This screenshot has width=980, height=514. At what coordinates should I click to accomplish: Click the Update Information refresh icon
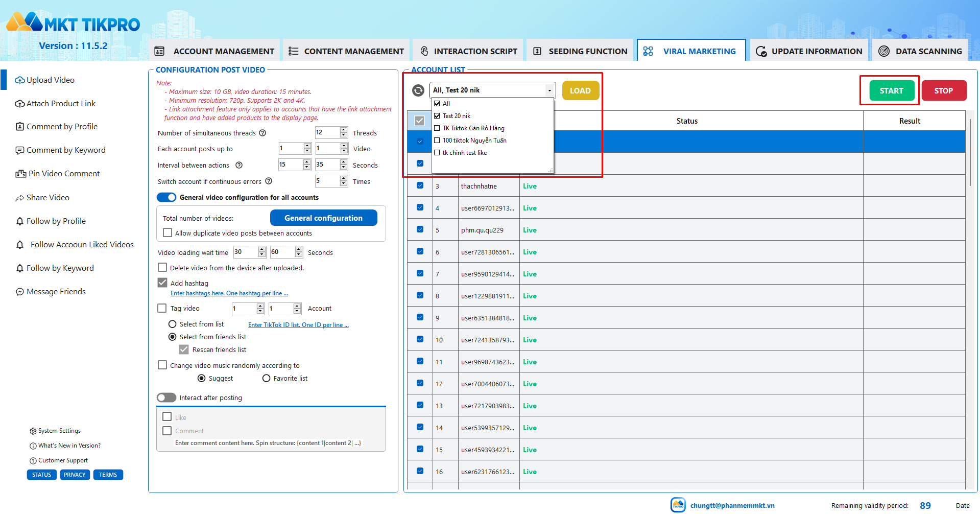pos(761,51)
